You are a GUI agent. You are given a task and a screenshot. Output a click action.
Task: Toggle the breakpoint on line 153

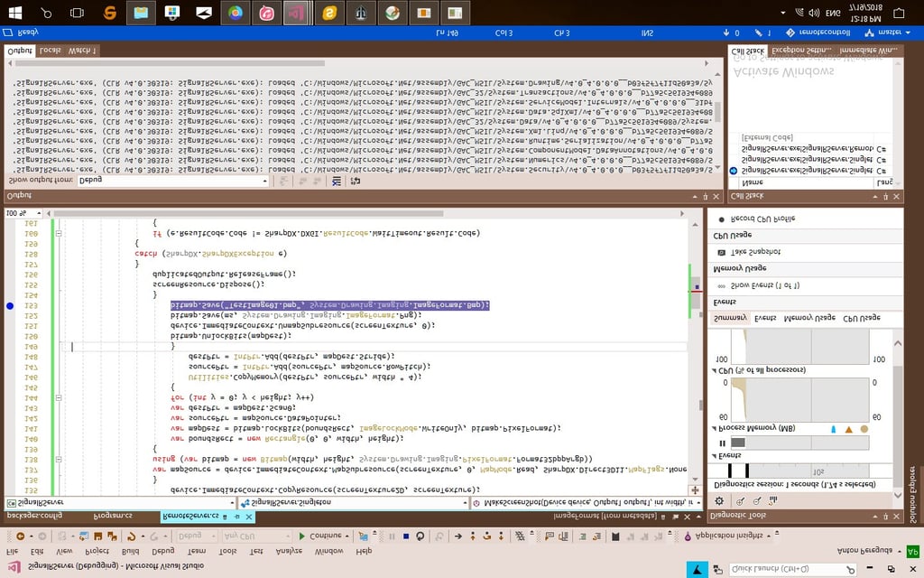point(9,305)
